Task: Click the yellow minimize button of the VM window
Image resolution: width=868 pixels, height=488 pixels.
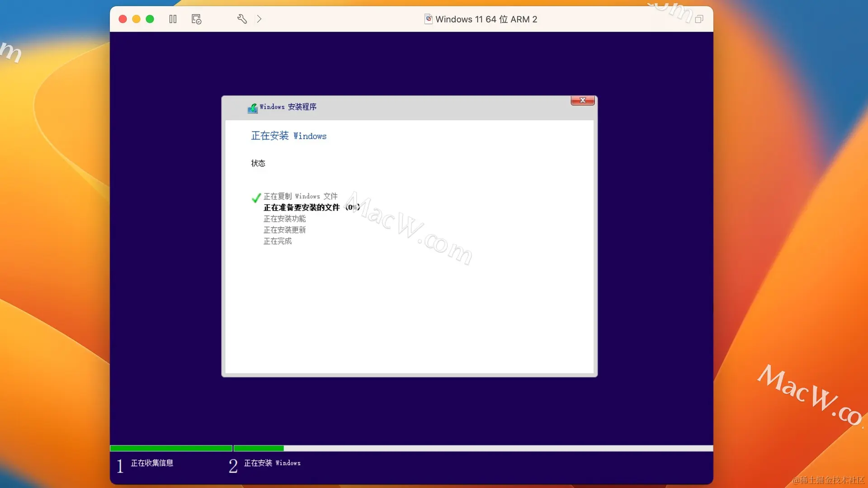Action: pyautogui.click(x=136, y=19)
